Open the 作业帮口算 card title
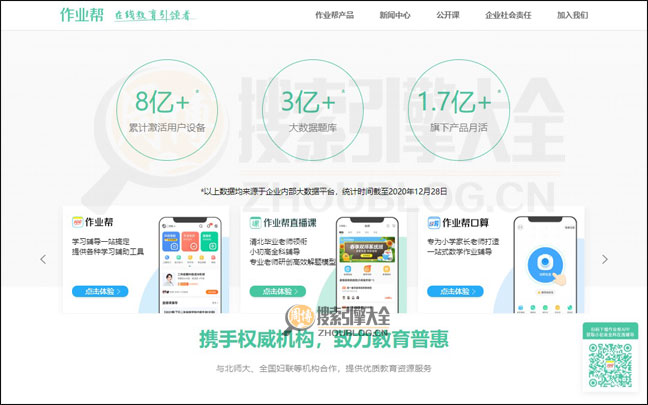 (465, 223)
